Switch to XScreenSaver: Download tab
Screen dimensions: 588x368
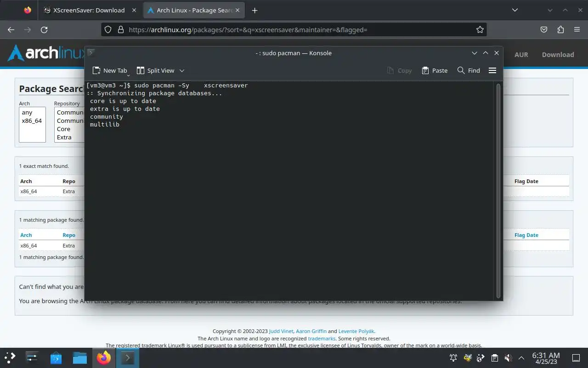[x=90, y=10]
